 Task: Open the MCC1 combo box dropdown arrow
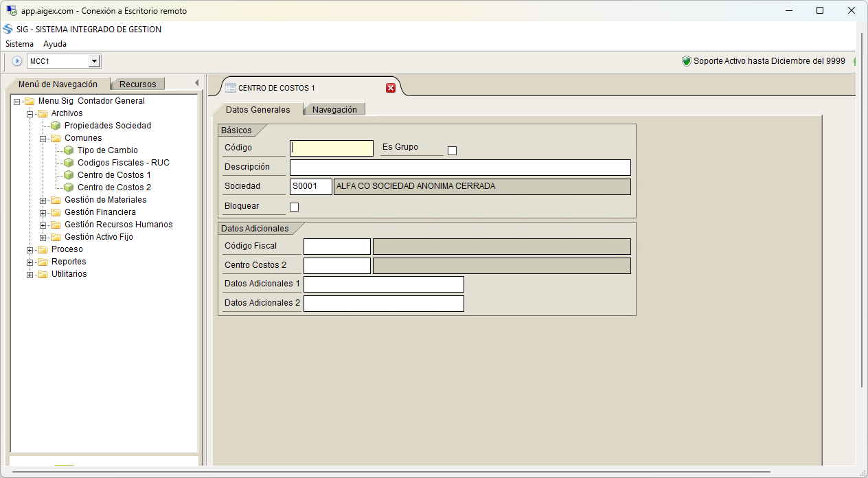(x=95, y=61)
